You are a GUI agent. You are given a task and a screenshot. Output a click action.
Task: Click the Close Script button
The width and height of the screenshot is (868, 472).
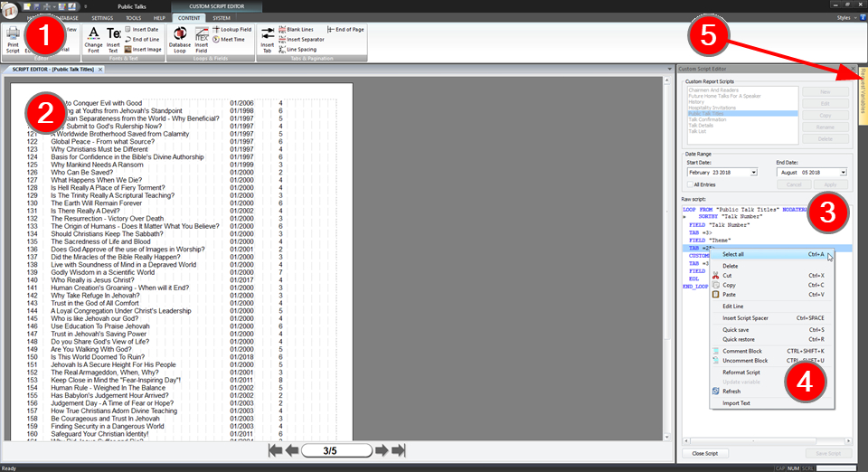pyautogui.click(x=704, y=454)
